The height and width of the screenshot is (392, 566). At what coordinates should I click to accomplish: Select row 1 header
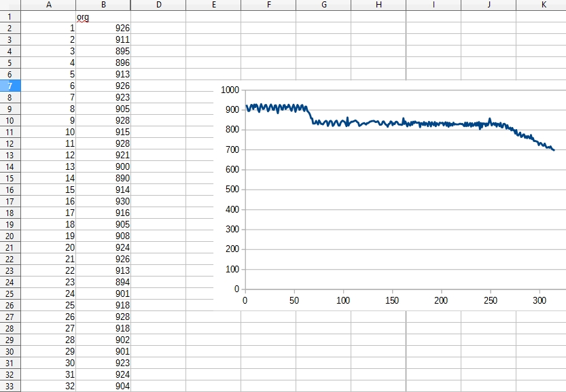tap(10, 16)
